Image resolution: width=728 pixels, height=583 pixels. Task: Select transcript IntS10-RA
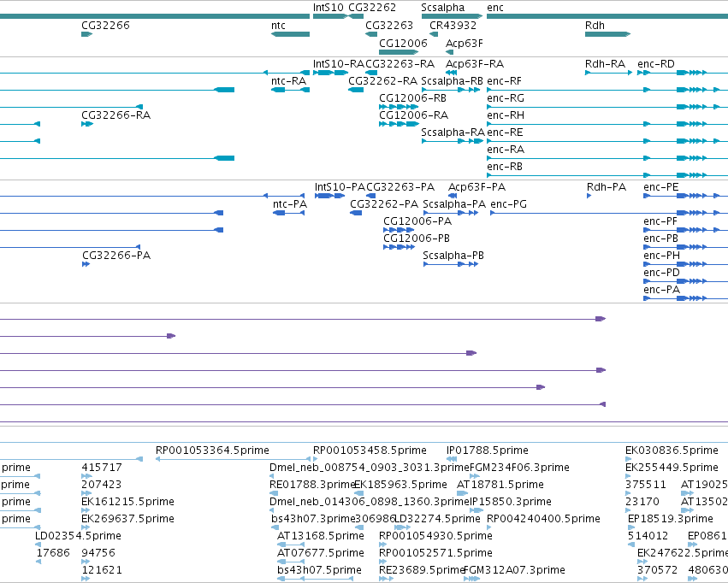click(330, 73)
